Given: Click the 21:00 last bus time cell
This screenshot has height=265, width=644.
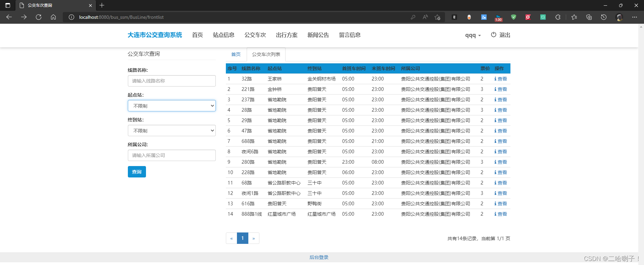Looking at the screenshot, I should (x=378, y=141).
